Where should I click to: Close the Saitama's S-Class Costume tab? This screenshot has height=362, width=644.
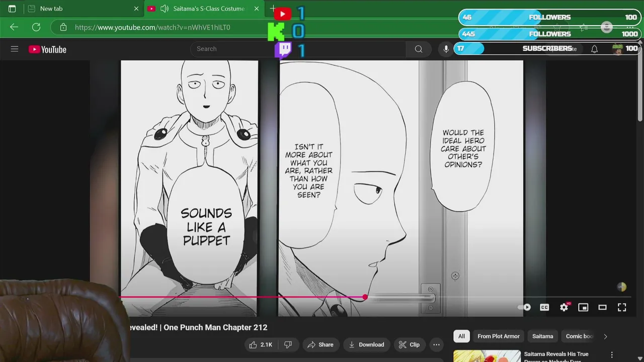tap(257, 9)
